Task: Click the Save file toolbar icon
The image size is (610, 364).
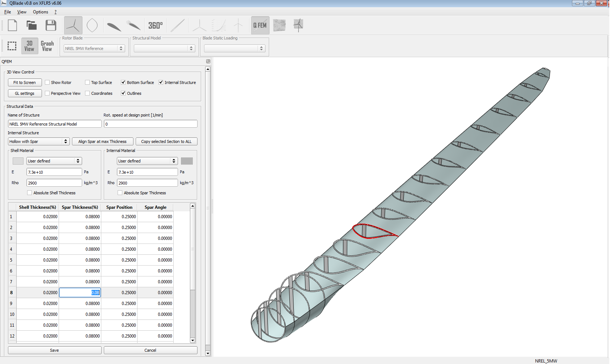Action: point(51,25)
